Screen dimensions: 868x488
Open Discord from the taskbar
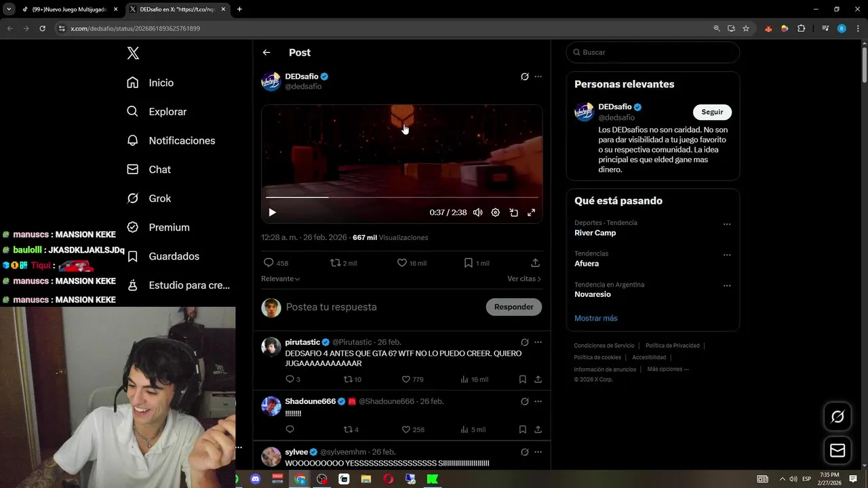coord(255,479)
